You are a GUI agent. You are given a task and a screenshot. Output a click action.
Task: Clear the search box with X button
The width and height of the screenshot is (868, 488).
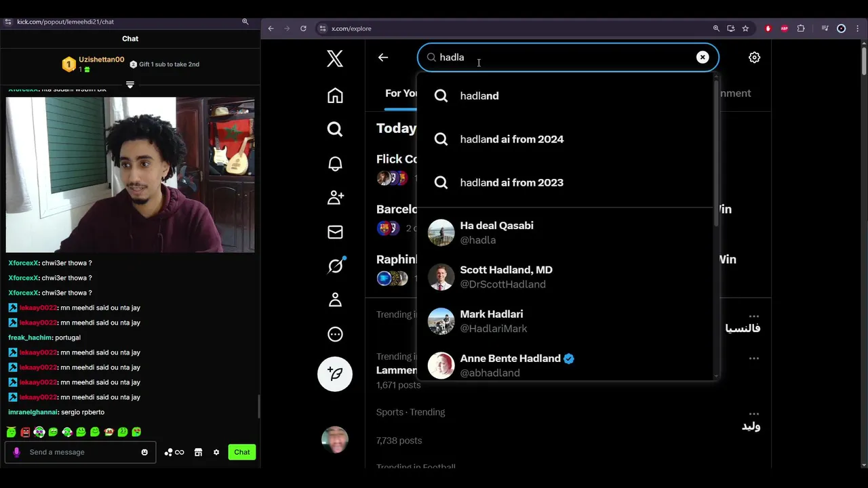(x=703, y=58)
